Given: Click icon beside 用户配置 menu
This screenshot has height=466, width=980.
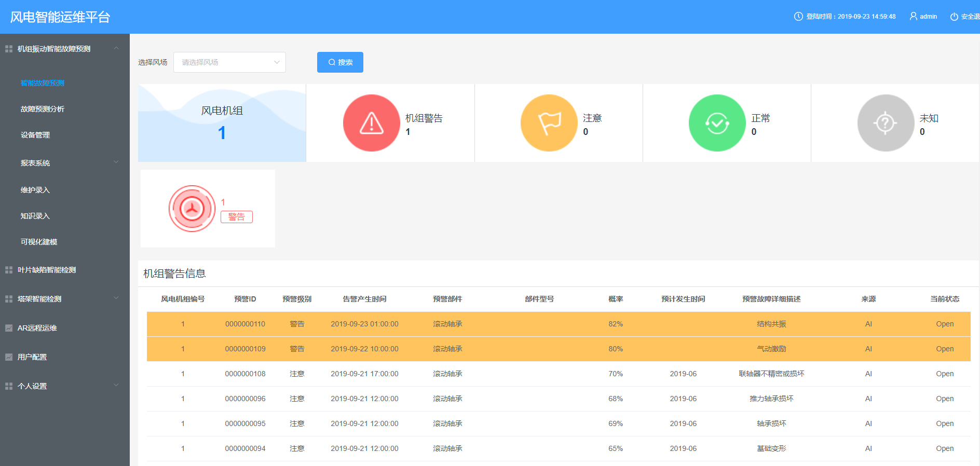Looking at the screenshot, I should pyautogui.click(x=9, y=357).
